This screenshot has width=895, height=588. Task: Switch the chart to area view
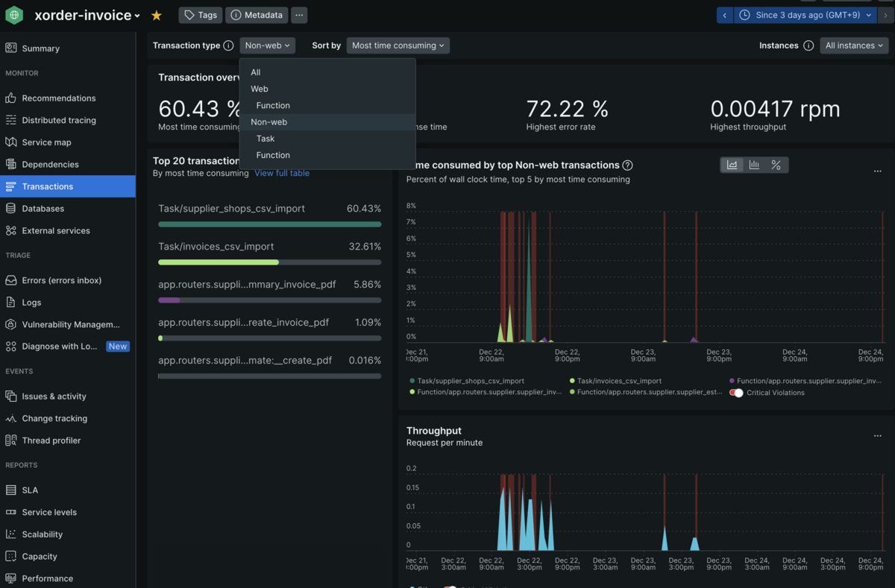(732, 165)
